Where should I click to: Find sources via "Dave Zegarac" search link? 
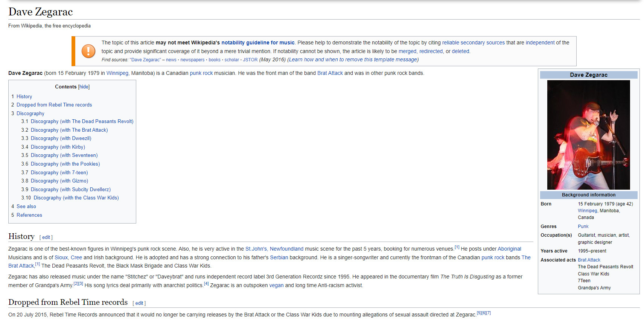pyautogui.click(x=145, y=60)
